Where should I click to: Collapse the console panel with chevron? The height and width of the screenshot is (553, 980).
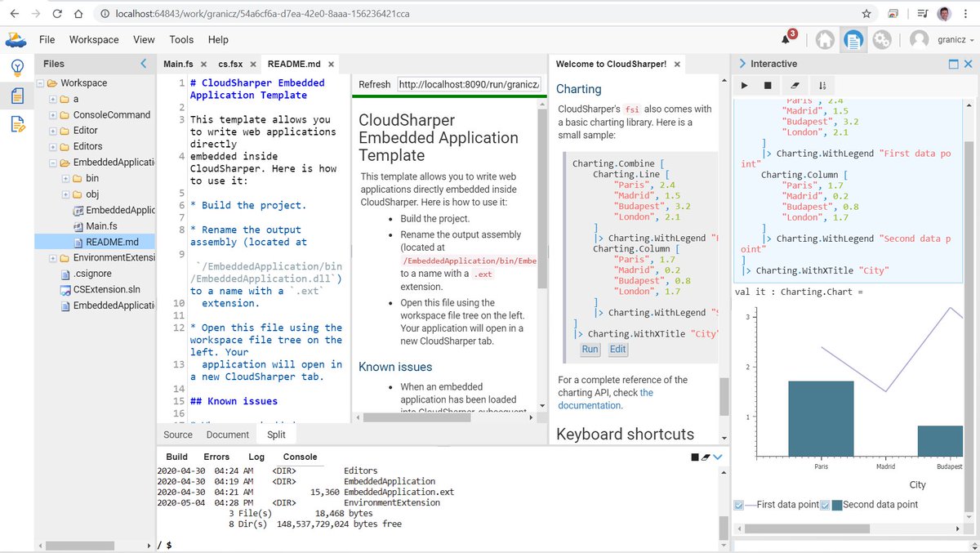point(718,457)
